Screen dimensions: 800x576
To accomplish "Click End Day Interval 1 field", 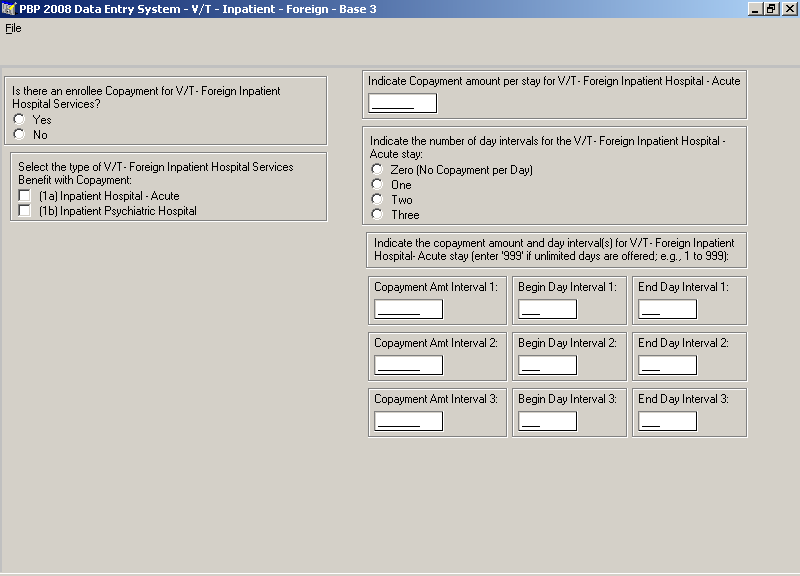I will 667,309.
